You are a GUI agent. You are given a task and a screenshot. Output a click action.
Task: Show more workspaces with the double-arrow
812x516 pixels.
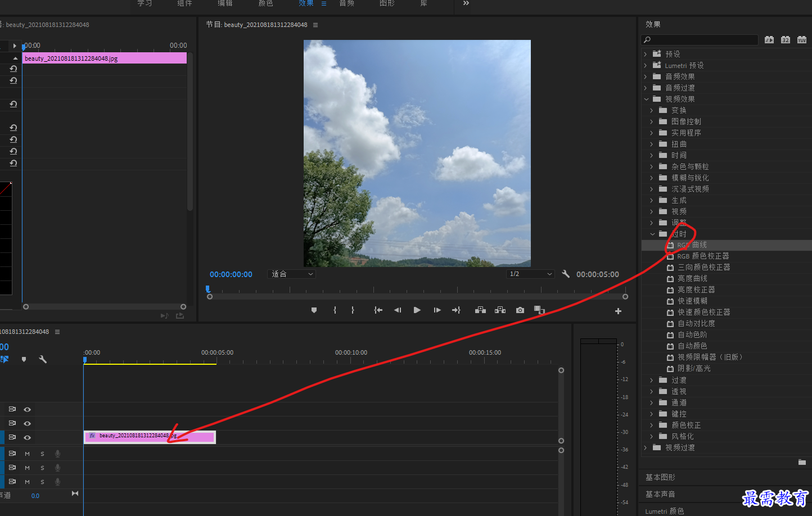pyautogui.click(x=466, y=3)
